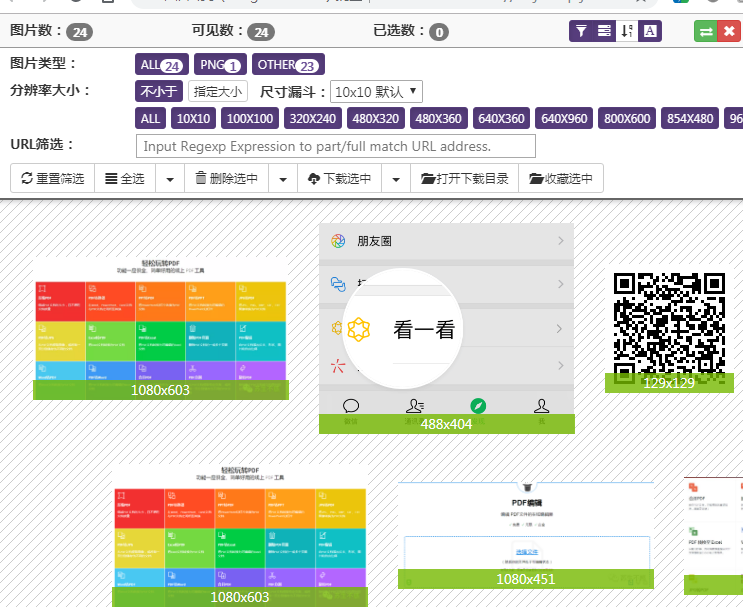Select the 488x404 WeChat screenshot thumbnail
Screen dimensions: 743x607
coord(447,328)
